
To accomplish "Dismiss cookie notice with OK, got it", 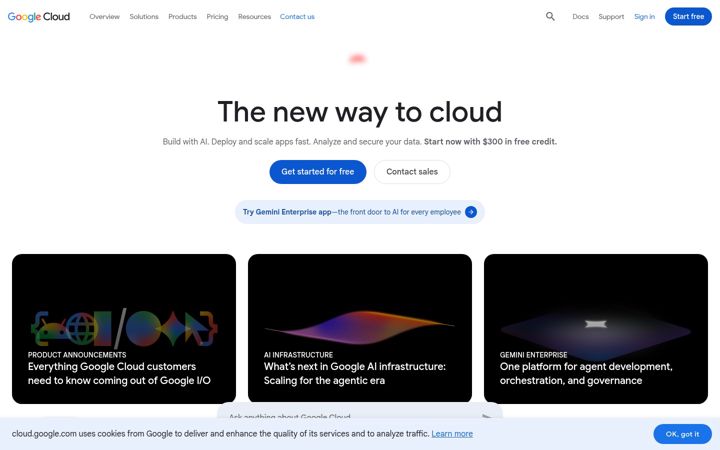I will point(682,434).
